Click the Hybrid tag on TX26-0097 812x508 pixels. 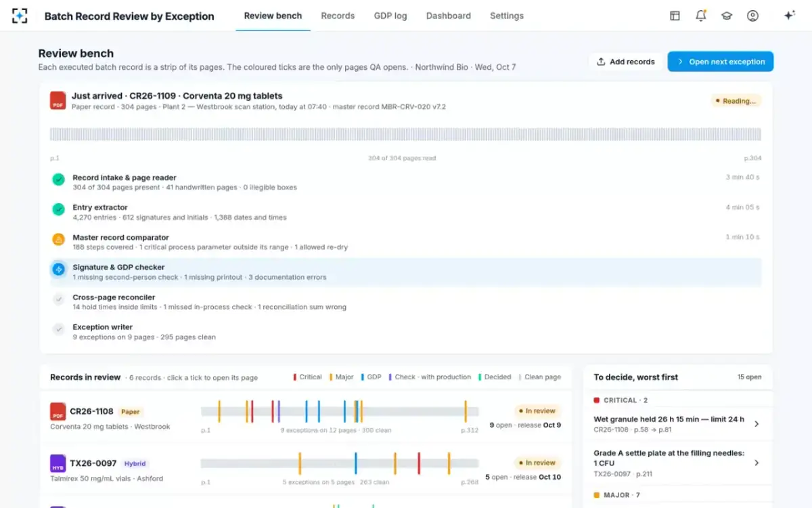(135, 464)
